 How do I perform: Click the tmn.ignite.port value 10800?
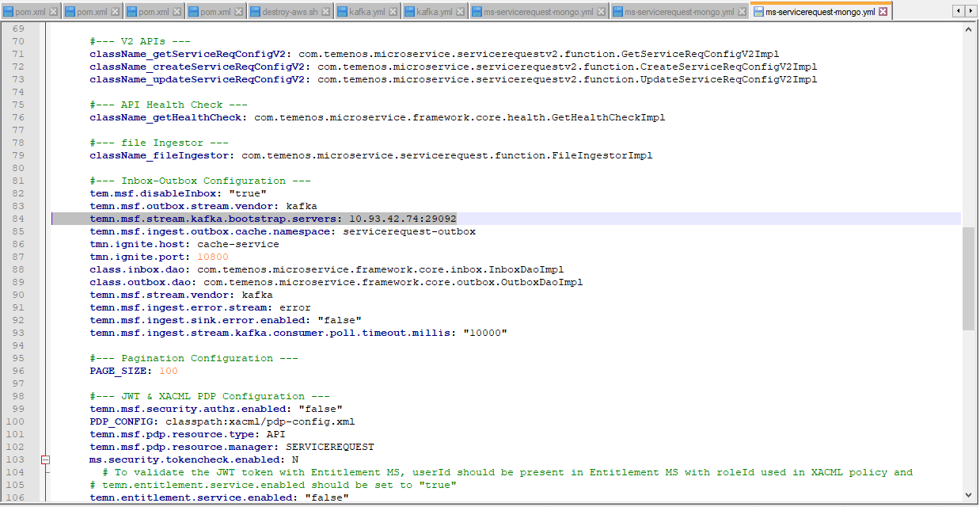[x=212, y=257]
